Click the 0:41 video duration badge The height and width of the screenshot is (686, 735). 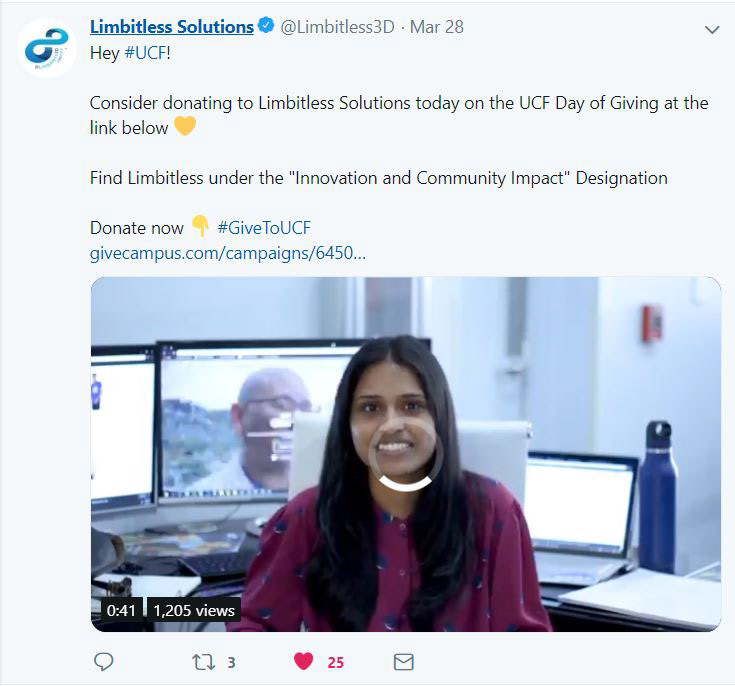(121, 610)
